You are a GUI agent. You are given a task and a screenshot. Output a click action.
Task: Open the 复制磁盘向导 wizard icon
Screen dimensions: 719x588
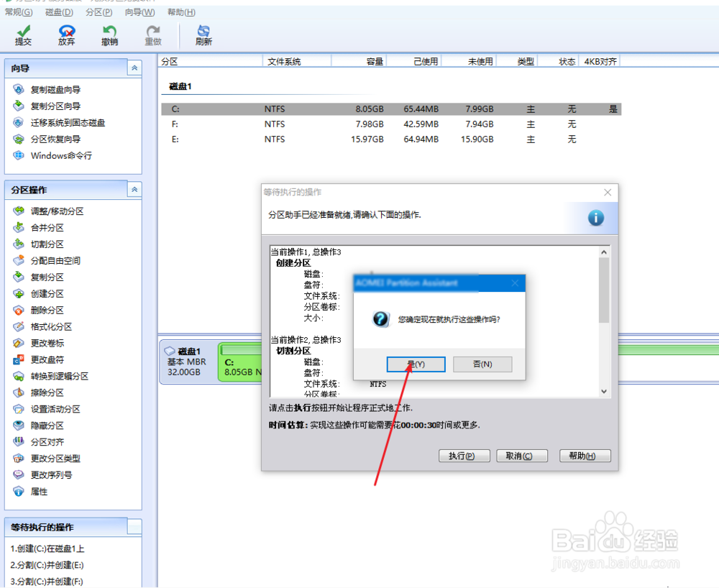pyautogui.click(x=19, y=89)
